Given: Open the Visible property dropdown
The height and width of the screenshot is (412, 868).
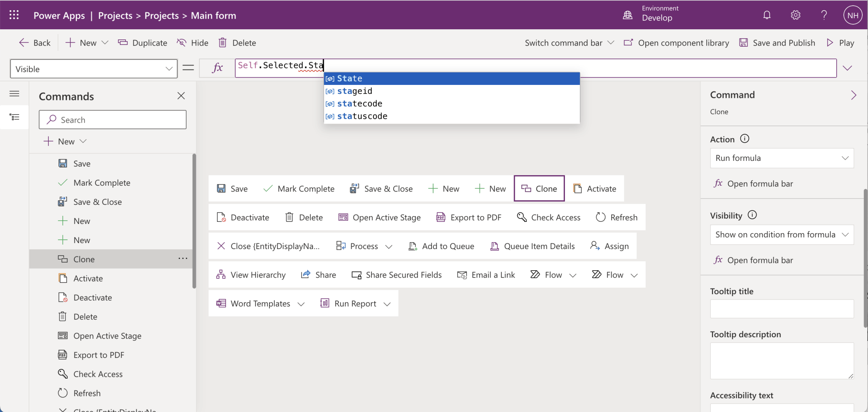Looking at the screenshot, I should pos(93,69).
